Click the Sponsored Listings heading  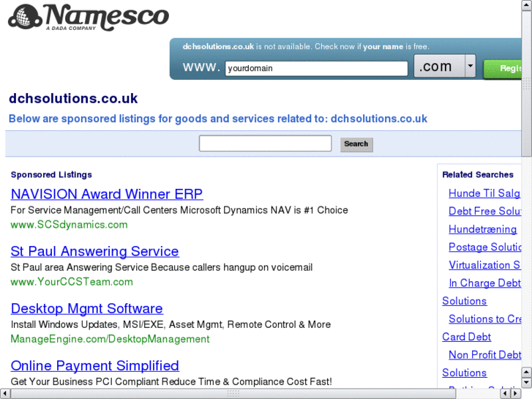tap(51, 174)
